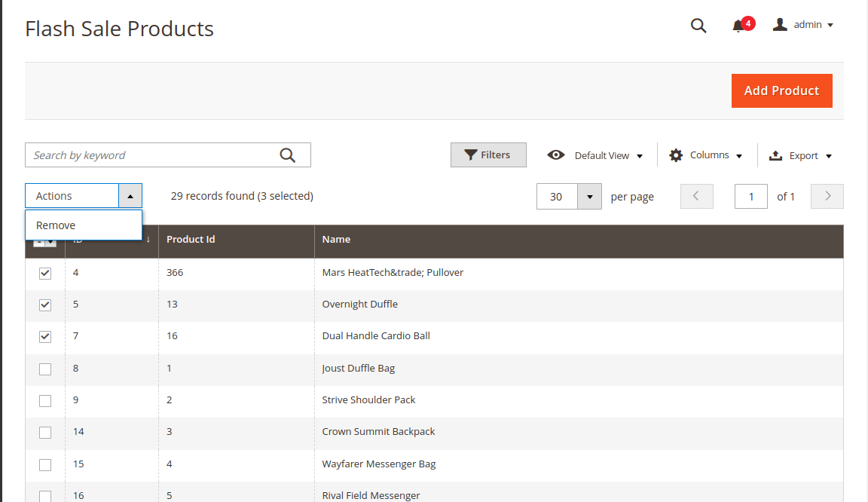Screen dimensions: 868x502
Task: Select the Joust Duffle Bag checkbox
Action: (x=45, y=369)
